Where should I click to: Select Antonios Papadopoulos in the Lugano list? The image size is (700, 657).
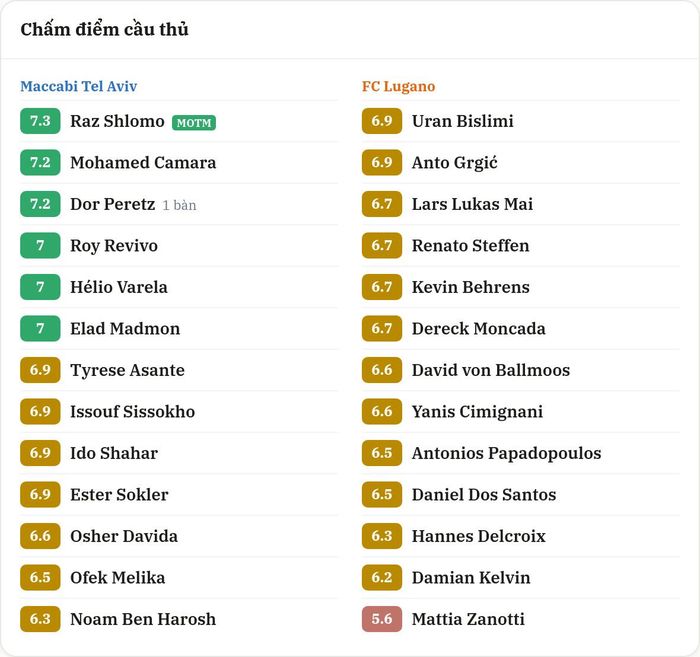tap(506, 453)
